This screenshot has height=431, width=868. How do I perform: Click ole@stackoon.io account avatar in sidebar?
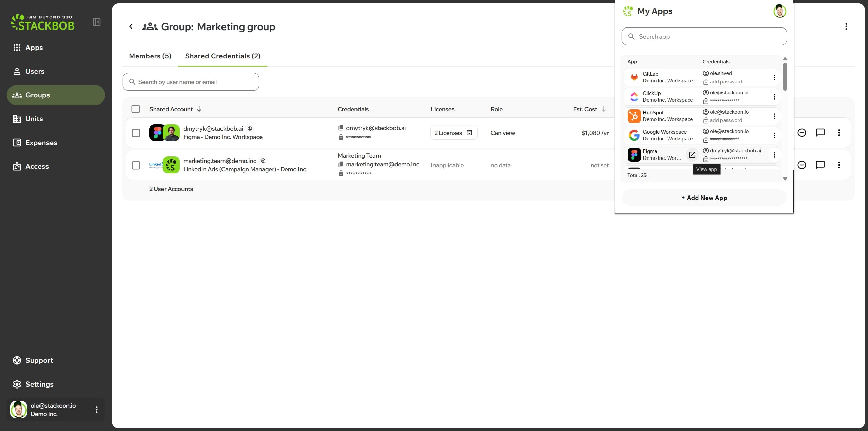click(x=19, y=410)
